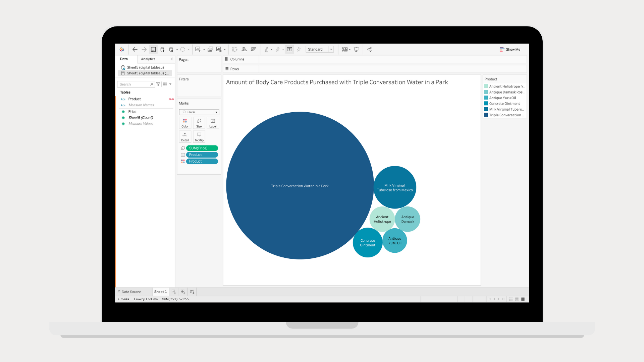Switch to the Analytics tab
Viewport: 644px width, 362px height.
pyautogui.click(x=148, y=59)
